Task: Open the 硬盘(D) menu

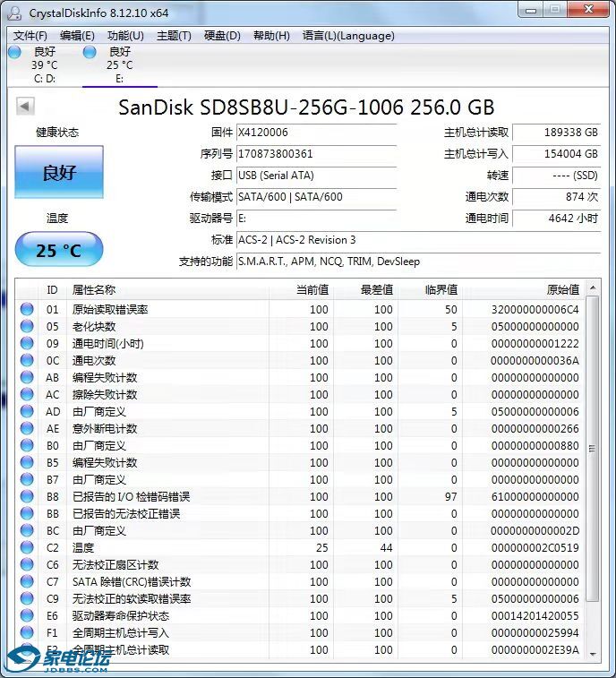Action: coord(222,36)
